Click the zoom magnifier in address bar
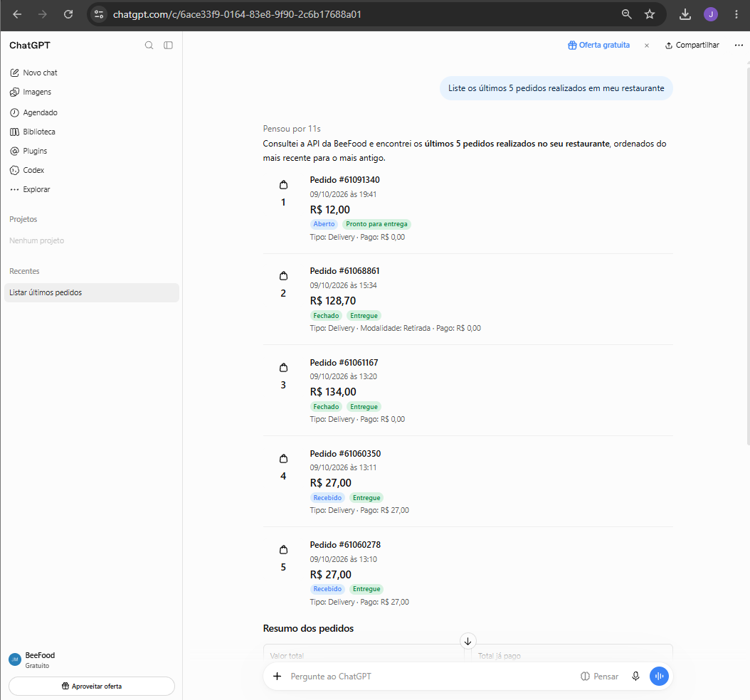The height and width of the screenshot is (700, 750). 627,14
